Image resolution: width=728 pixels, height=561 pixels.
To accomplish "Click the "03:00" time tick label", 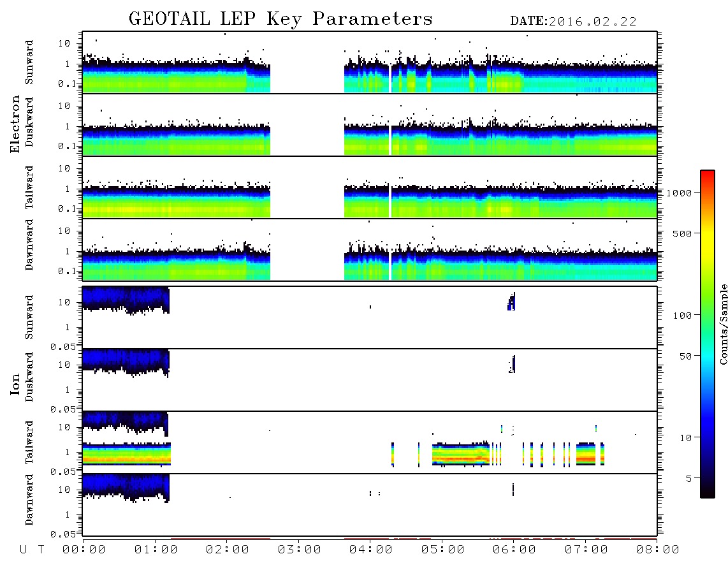I will tap(299, 550).
